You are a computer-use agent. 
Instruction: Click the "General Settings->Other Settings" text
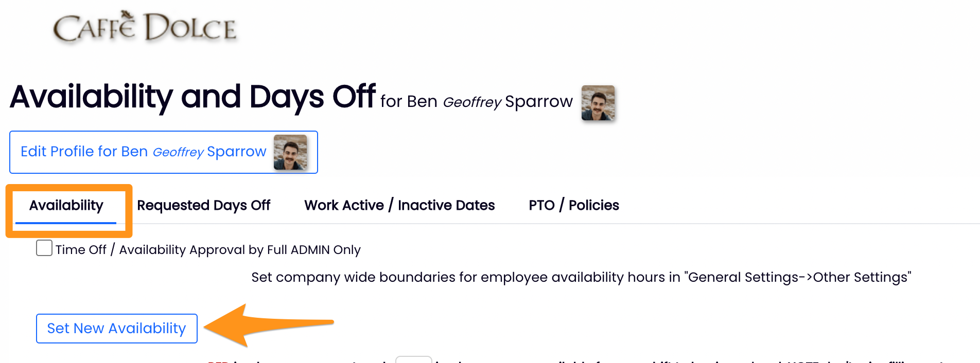coord(798,277)
